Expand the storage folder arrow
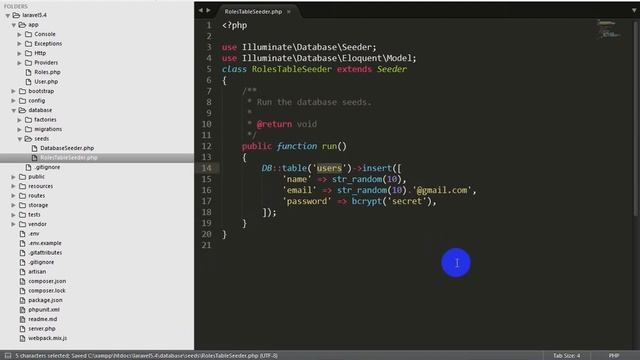The width and height of the screenshot is (640, 360). 13,205
